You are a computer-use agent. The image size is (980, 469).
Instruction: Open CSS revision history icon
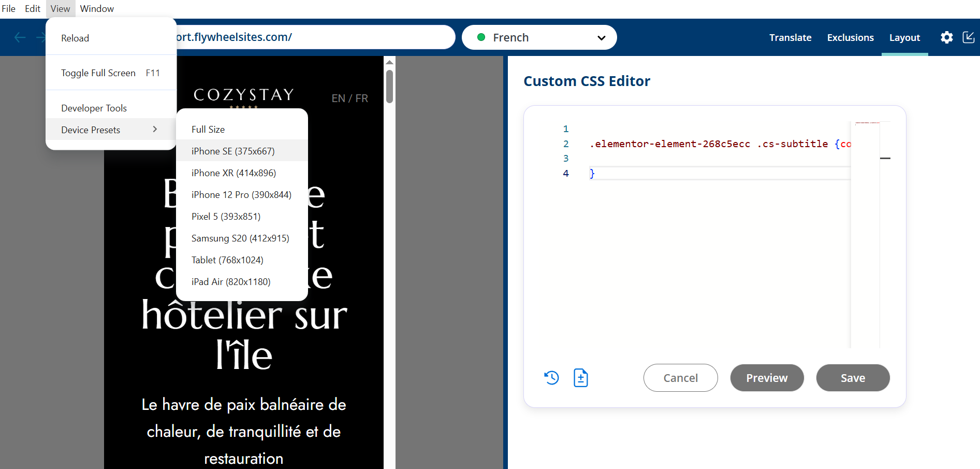click(x=551, y=378)
